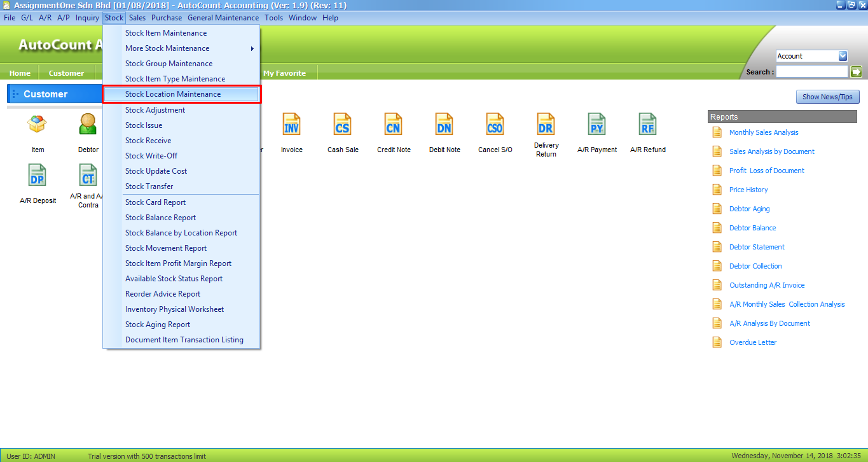
Task: Open Stock Balance by Location Report
Action: click(x=182, y=233)
